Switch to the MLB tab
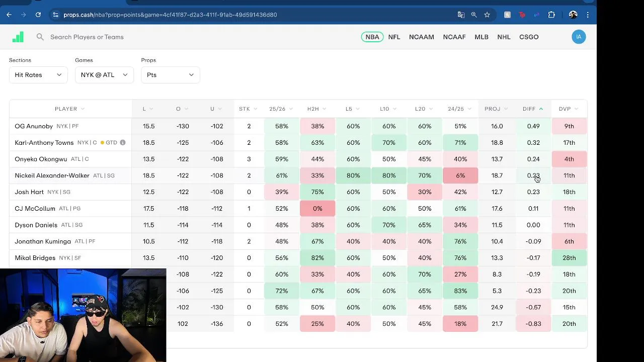This screenshot has width=644, height=362. click(481, 37)
